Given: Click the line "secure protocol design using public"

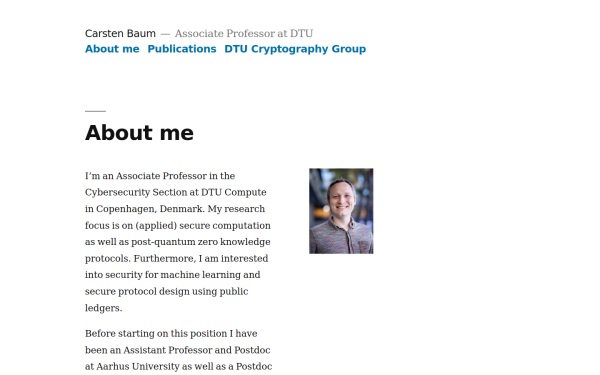Looking at the screenshot, I should 166,291.
